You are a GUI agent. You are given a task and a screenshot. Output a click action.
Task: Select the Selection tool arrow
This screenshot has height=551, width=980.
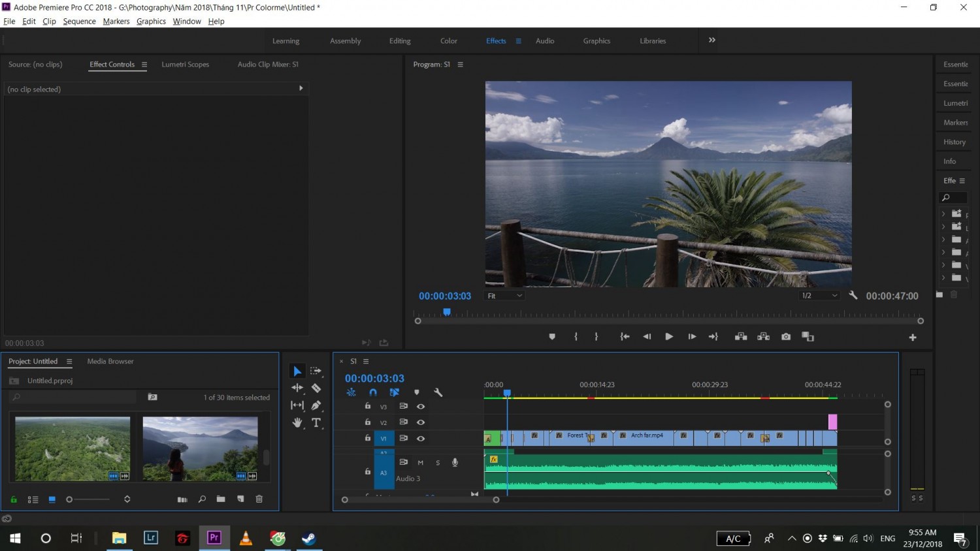(x=297, y=371)
